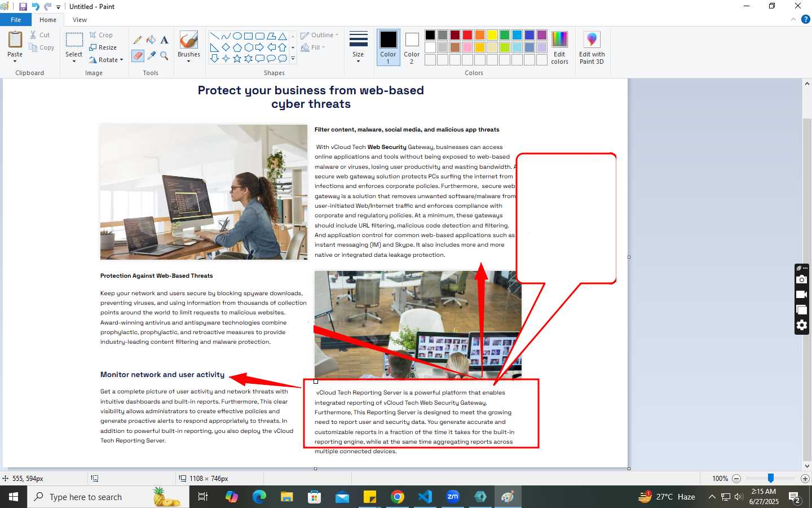Switch to the Home tab
The image size is (812, 508).
[48, 20]
